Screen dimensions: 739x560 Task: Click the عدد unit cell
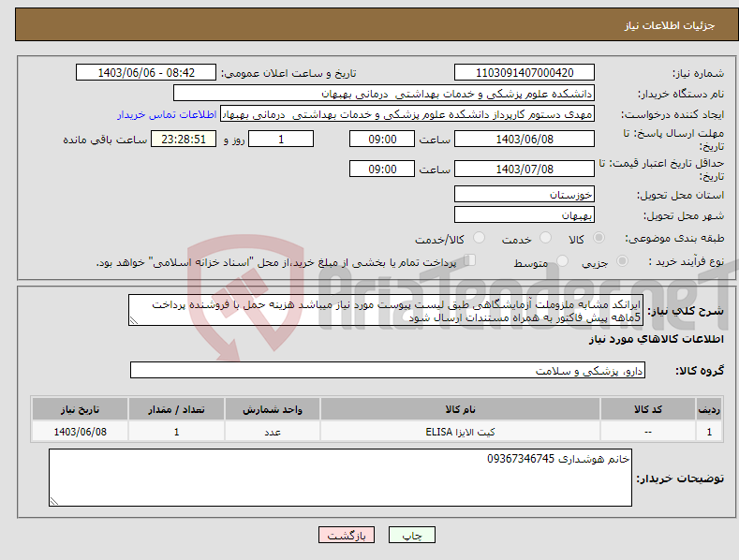pyautogui.click(x=273, y=432)
